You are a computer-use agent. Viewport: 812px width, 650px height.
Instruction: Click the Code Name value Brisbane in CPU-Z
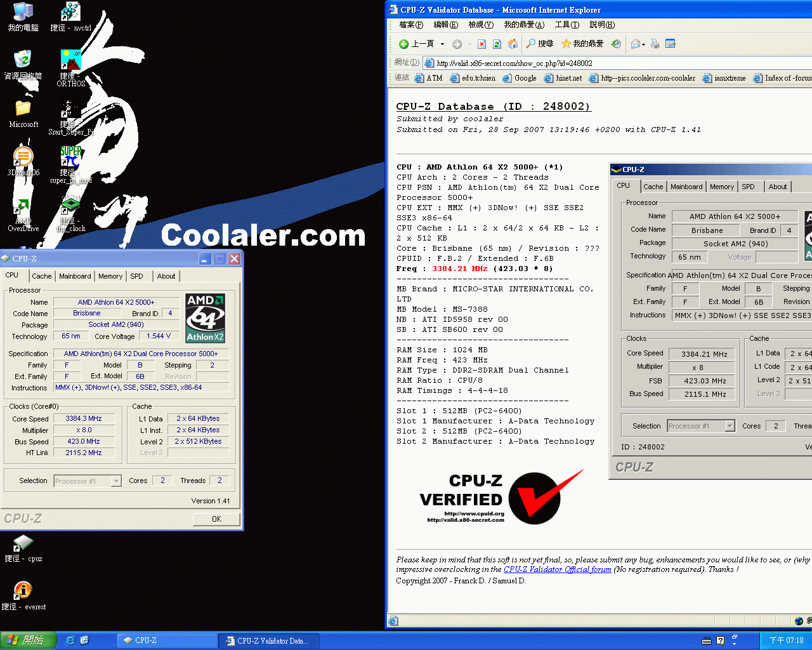87,313
